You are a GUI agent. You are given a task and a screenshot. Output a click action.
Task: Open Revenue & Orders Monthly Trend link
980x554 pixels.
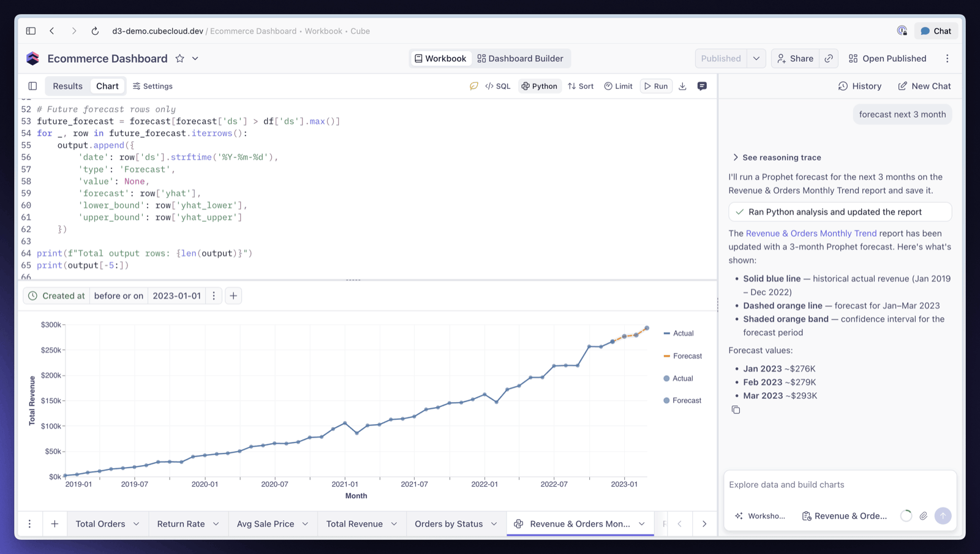tap(811, 233)
